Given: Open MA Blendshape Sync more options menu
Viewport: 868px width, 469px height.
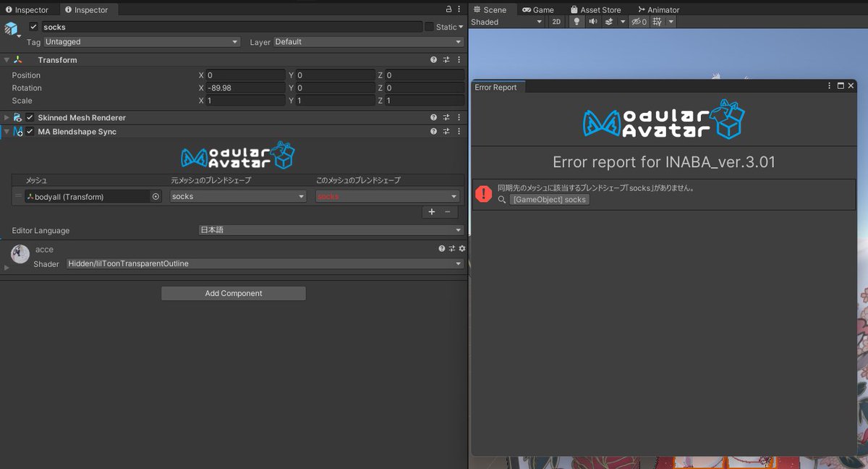Looking at the screenshot, I should [x=459, y=132].
